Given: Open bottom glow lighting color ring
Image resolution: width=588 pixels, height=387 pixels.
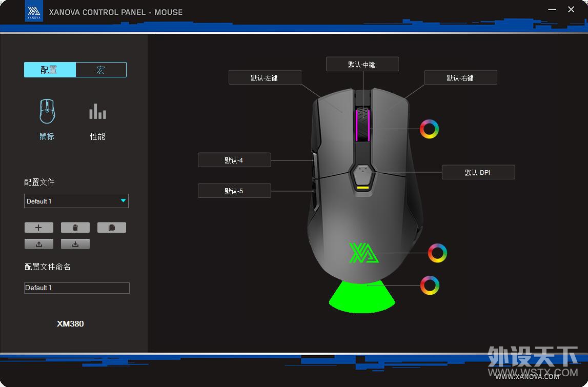Looking at the screenshot, I should pos(430,286).
